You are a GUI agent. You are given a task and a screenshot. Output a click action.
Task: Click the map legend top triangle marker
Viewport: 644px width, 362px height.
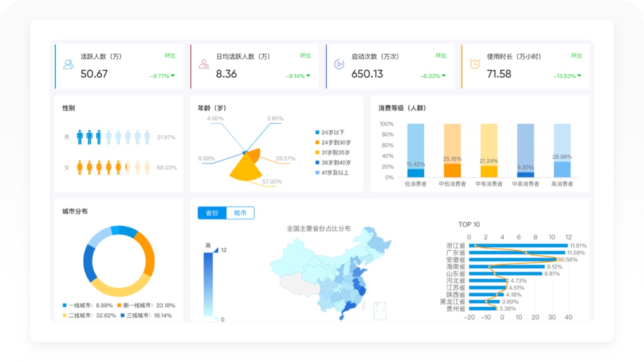coord(216,250)
